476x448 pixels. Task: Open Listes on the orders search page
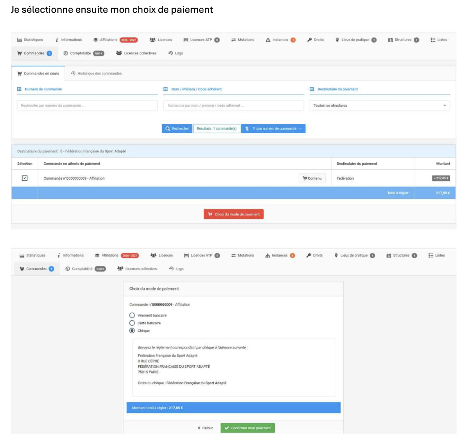pos(439,40)
